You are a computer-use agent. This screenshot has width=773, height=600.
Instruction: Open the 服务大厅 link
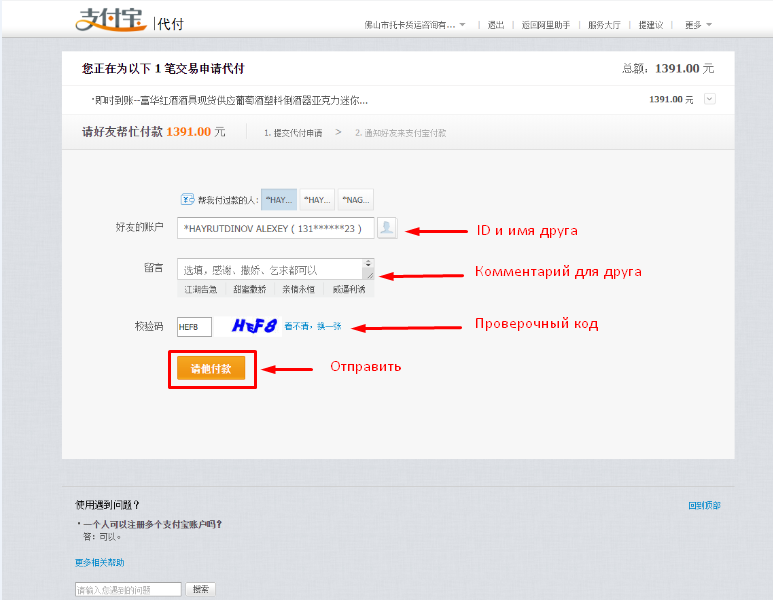click(x=604, y=25)
